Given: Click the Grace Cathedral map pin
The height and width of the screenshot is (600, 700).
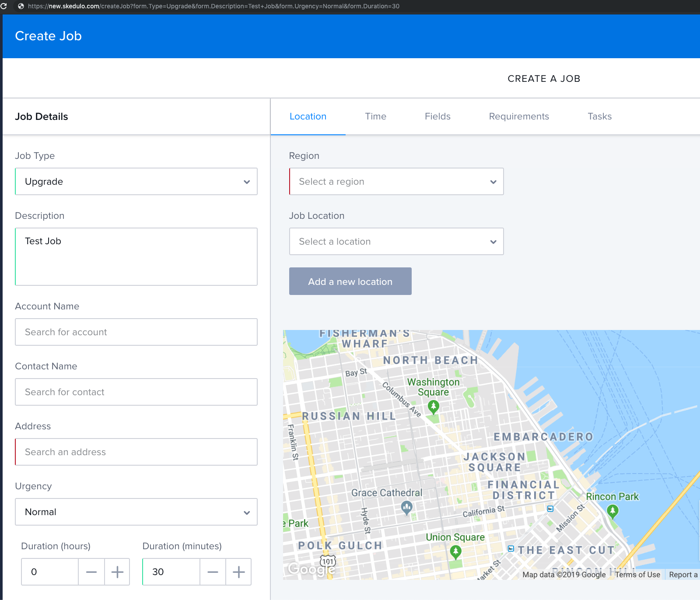Looking at the screenshot, I should (x=406, y=507).
